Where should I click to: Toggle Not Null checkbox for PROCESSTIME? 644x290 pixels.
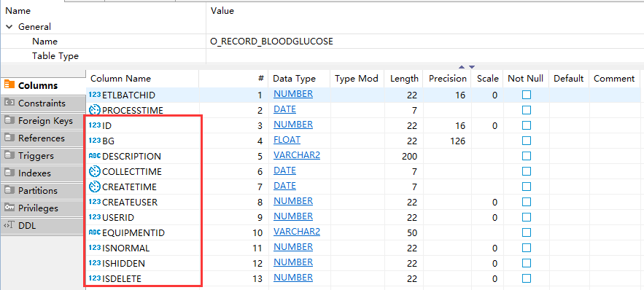pos(526,110)
